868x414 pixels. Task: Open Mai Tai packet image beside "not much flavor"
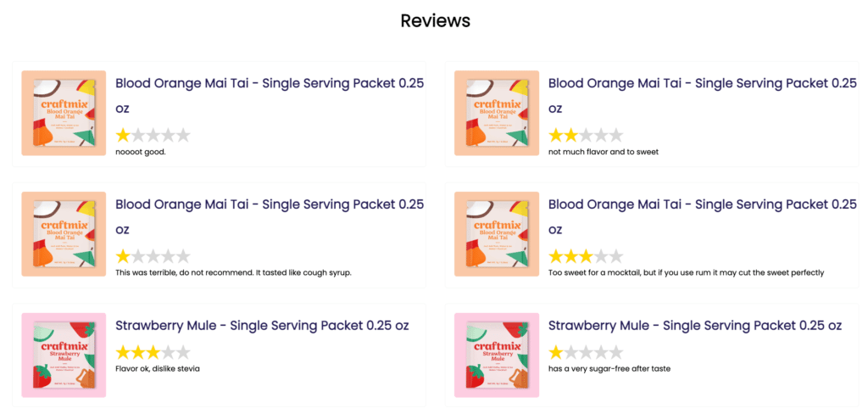[x=497, y=113]
